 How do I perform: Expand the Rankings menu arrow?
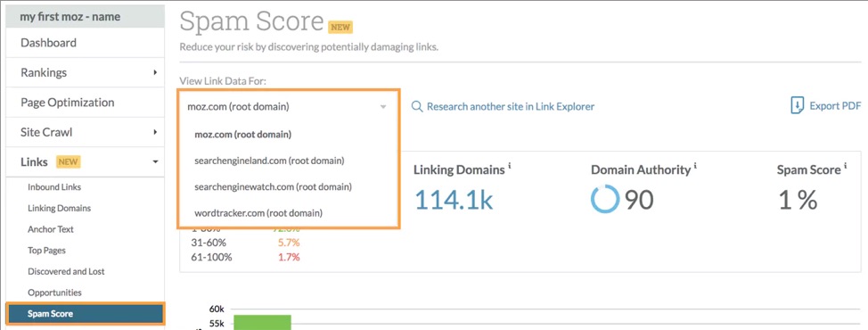pos(155,72)
